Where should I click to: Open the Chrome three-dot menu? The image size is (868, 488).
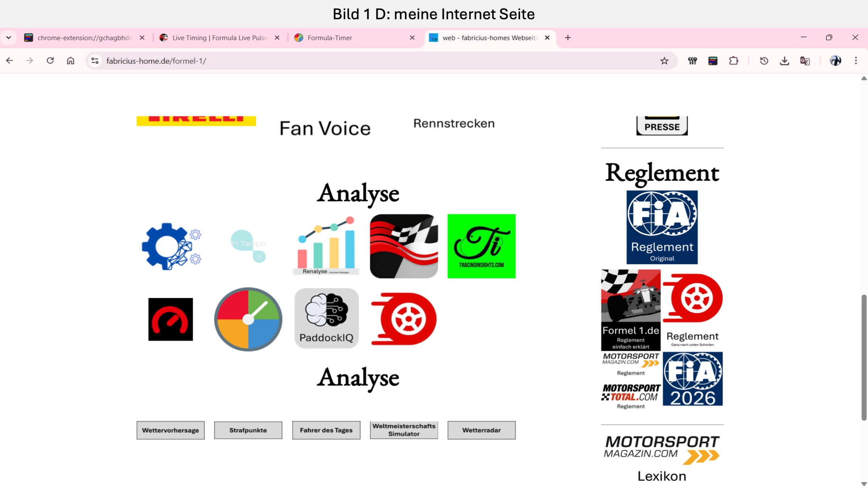point(856,61)
